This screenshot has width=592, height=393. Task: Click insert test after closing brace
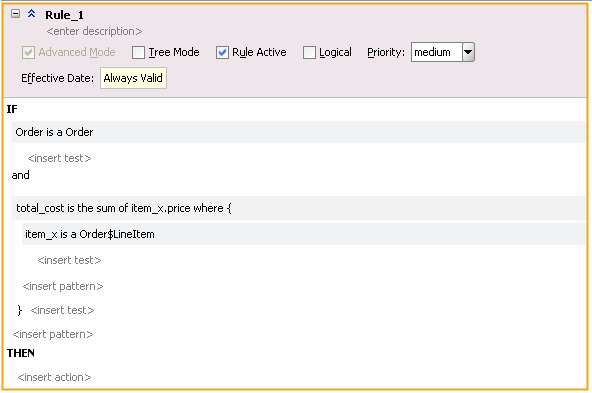click(62, 310)
